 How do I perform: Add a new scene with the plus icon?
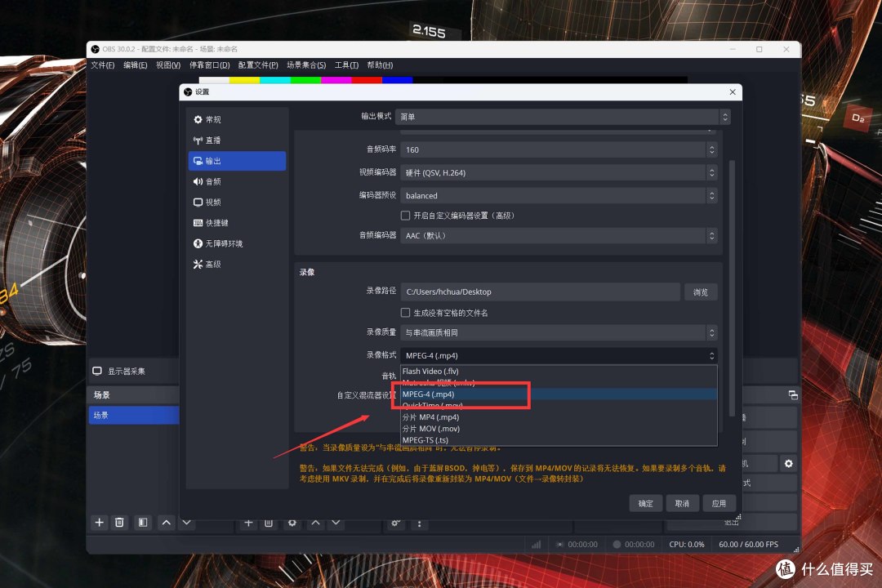[99, 522]
